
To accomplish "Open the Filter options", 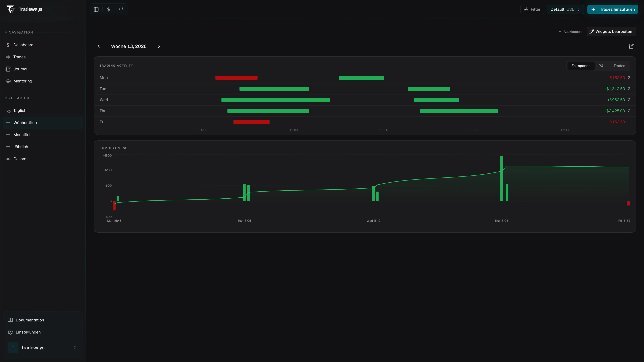I will [x=532, y=9].
